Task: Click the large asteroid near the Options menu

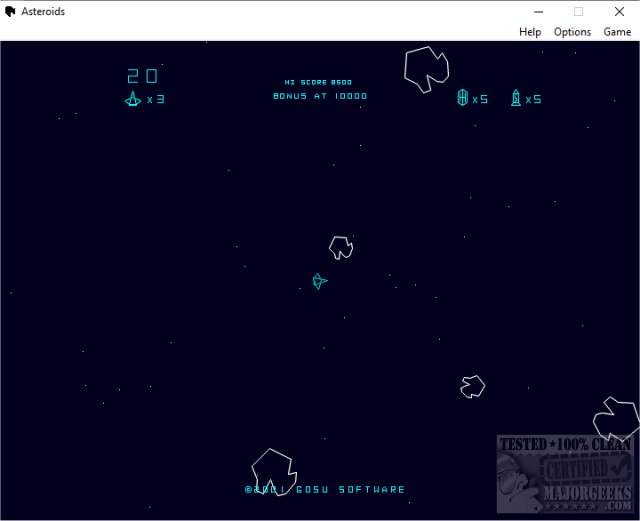Action: pos(427,69)
